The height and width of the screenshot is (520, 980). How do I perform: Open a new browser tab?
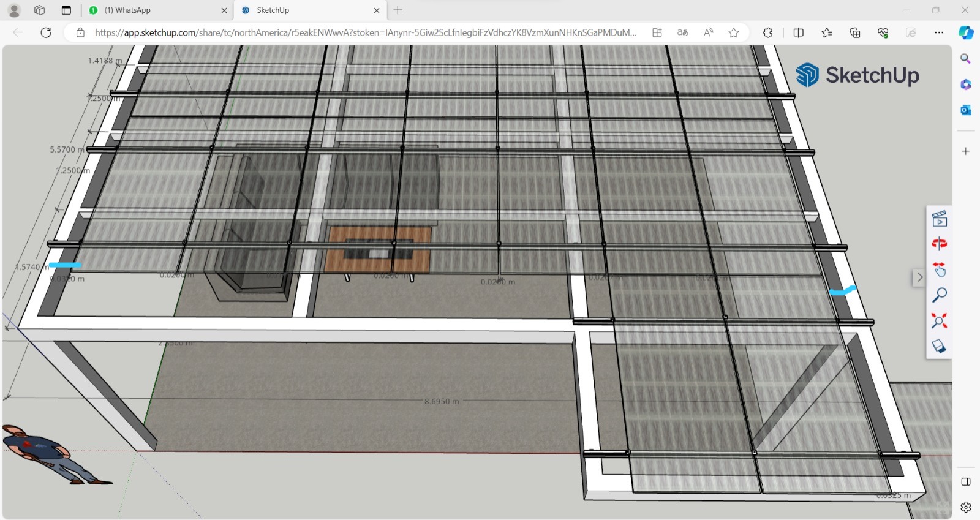pyautogui.click(x=398, y=10)
